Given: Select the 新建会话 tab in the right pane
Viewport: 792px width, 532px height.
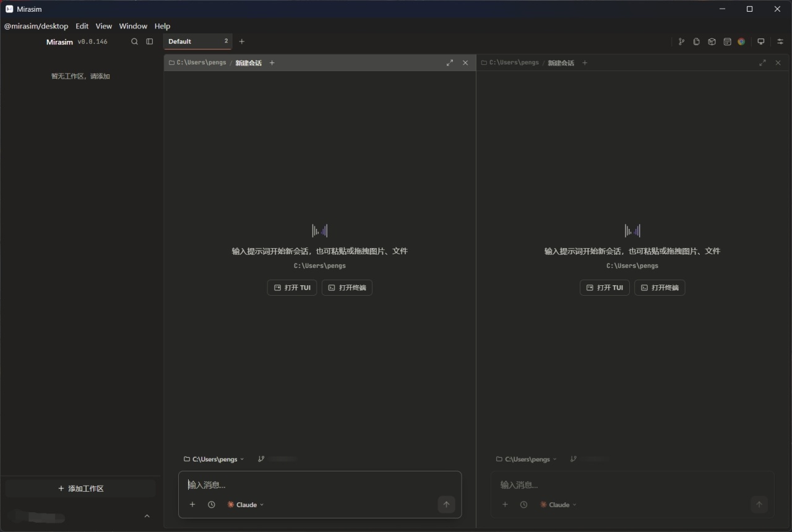Looking at the screenshot, I should click(561, 62).
